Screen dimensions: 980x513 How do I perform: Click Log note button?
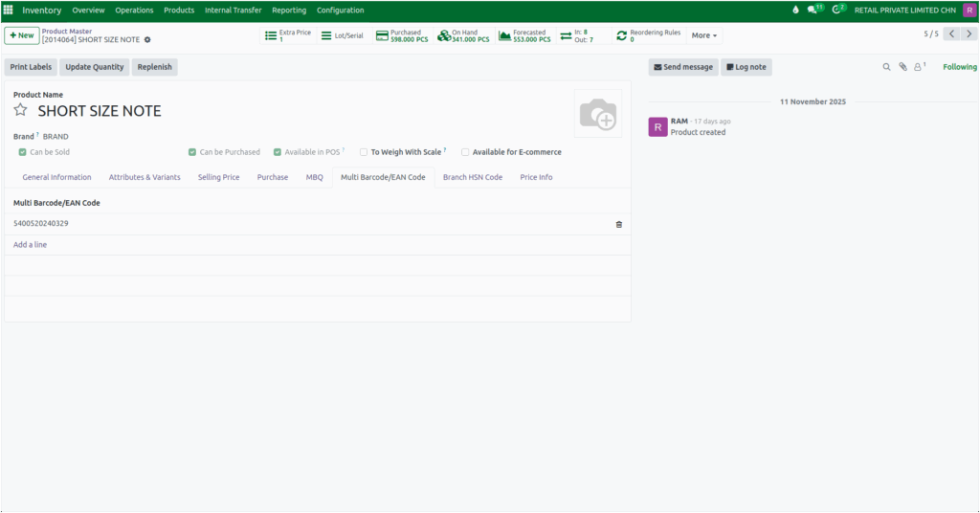point(746,67)
